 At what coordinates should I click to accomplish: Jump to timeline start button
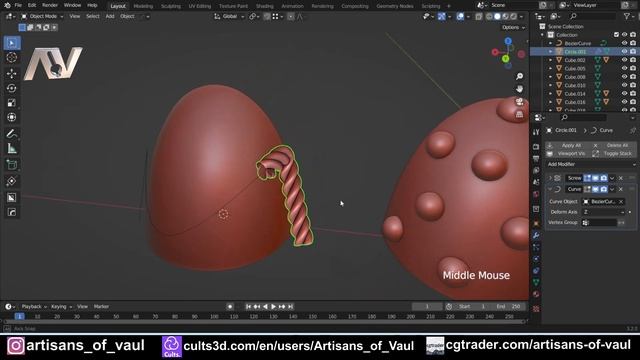click(x=248, y=307)
